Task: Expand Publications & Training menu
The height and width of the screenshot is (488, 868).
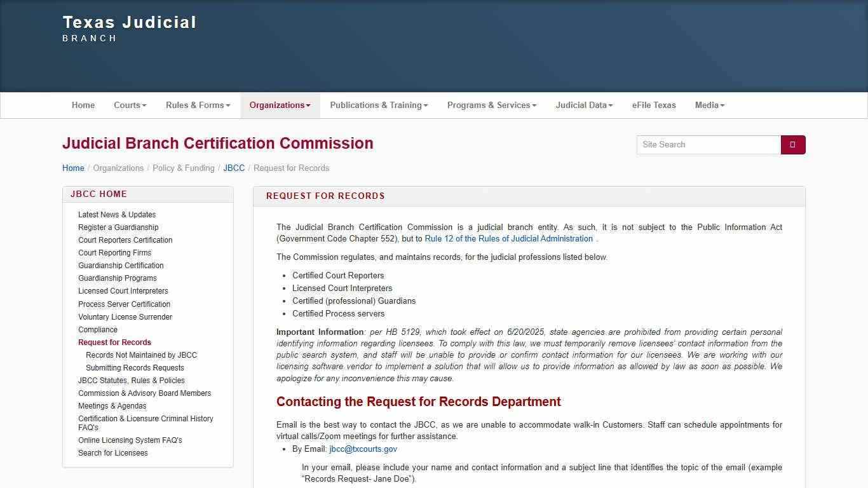Action: 379,105
